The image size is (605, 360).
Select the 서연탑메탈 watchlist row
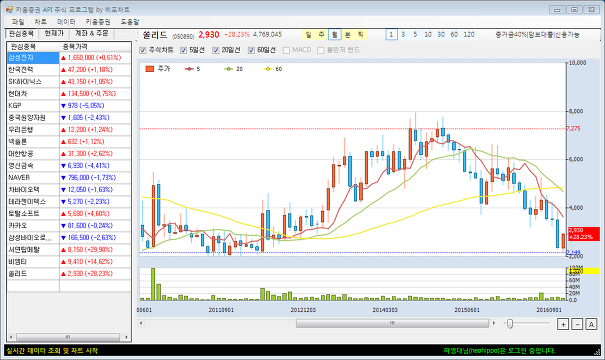coord(69,250)
